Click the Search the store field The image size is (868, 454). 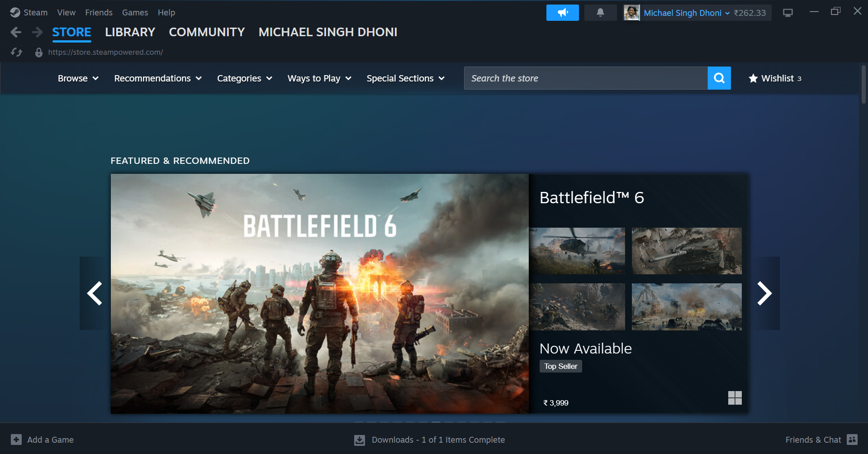(585, 78)
